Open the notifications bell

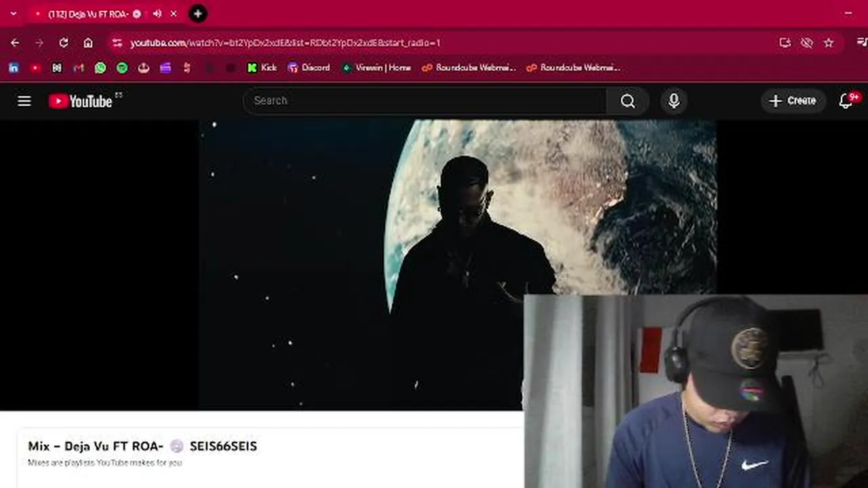(x=846, y=101)
